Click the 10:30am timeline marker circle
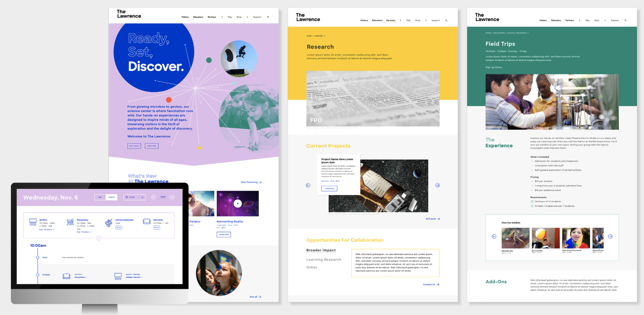The height and width of the screenshot is (315, 644). [x=38, y=275]
